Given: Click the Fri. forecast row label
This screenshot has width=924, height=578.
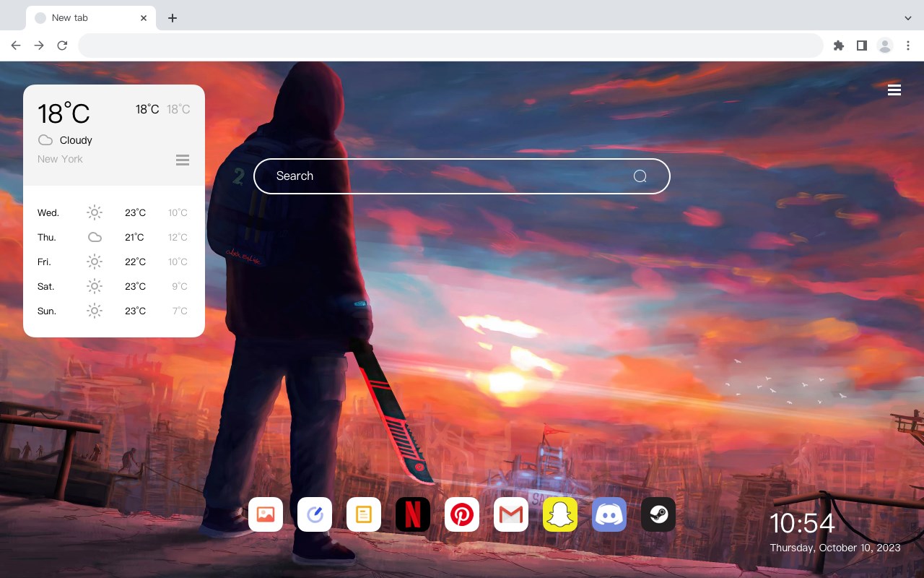Looking at the screenshot, I should (x=44, y=262).
